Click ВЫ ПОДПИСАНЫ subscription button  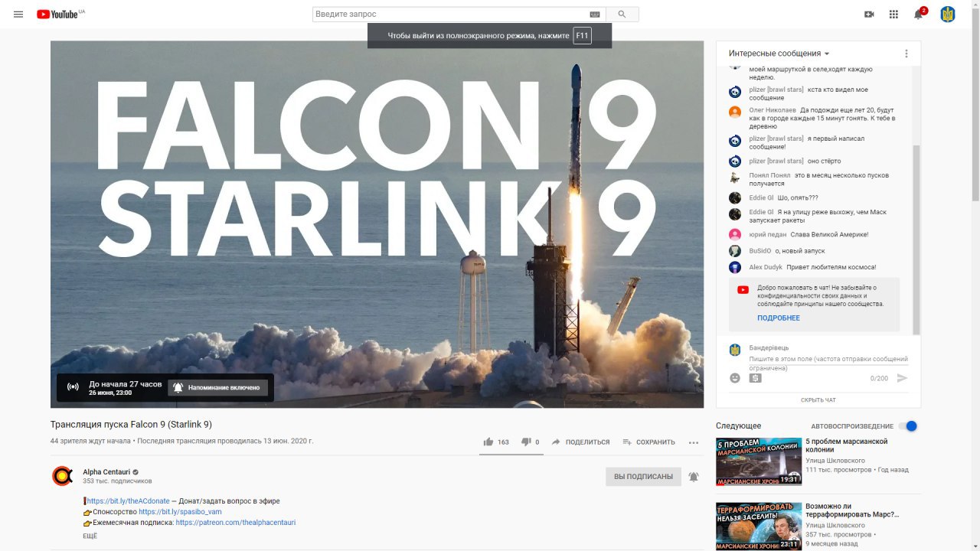coord(643,477)
